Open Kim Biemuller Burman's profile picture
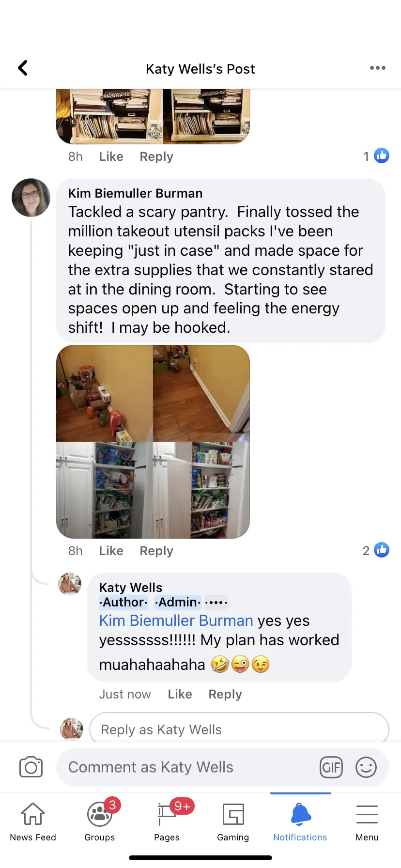This screenshot has height=868, width=401. 31,197
